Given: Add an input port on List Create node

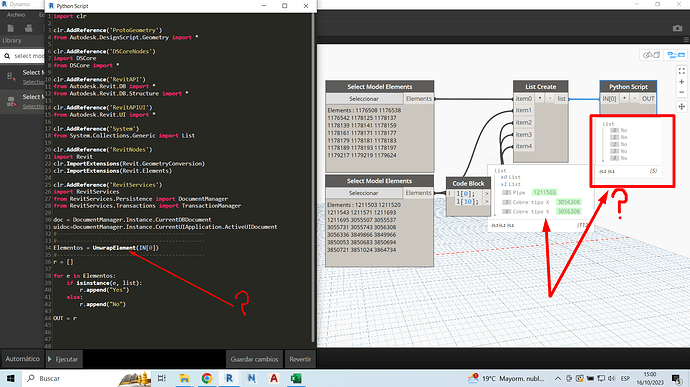Looking at the screenshot, I should coord(540,99).
